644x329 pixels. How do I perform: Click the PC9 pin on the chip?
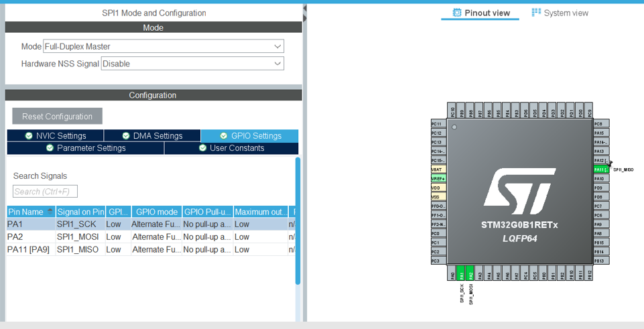click(x=588, y=110)
